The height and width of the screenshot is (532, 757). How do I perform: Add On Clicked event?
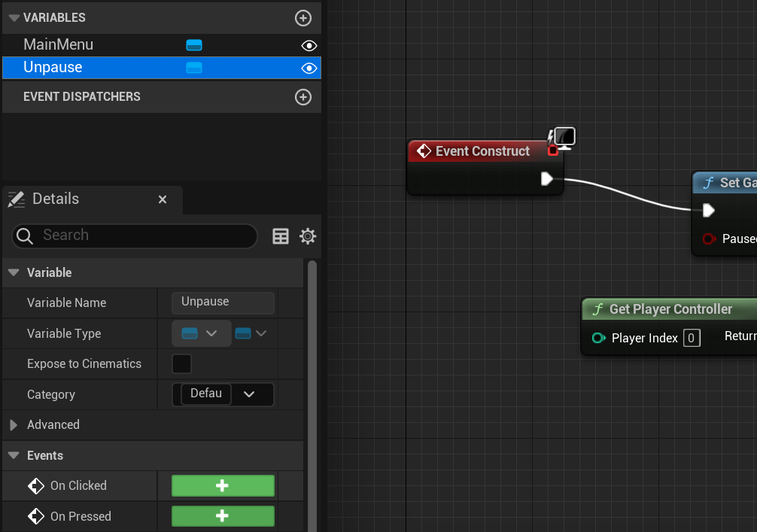tap(223, 485)
